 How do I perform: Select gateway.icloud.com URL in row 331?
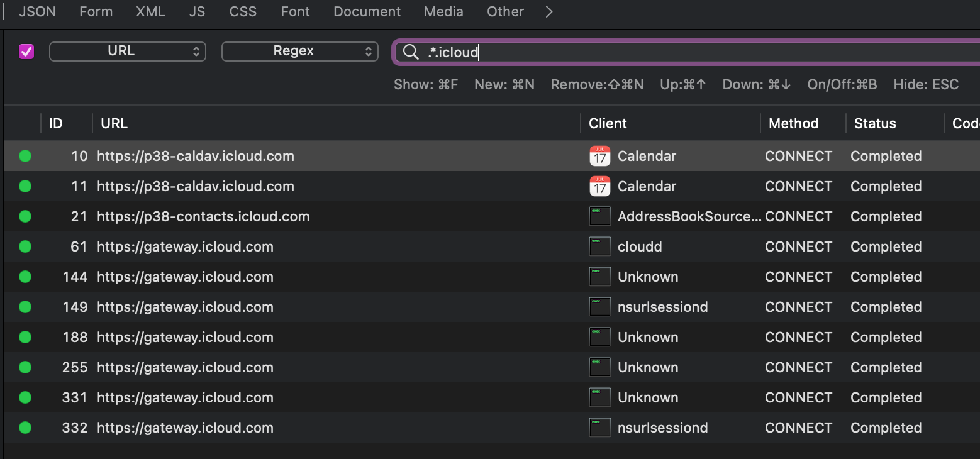pos(185,397)
